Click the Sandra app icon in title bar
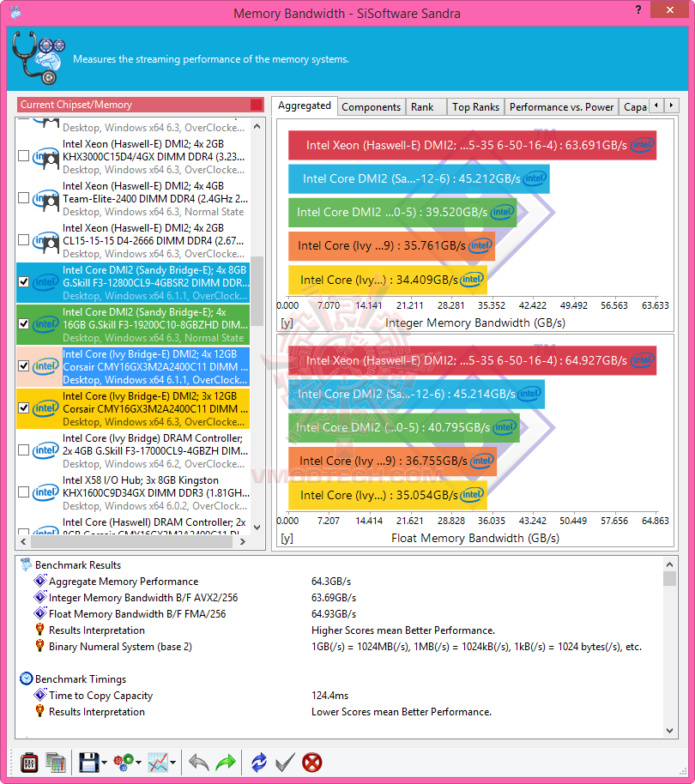695x784 pixels. (x=15, y=12)
